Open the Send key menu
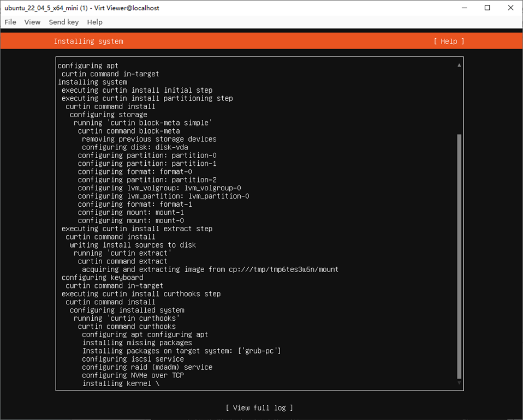 (x=64, y=22)
